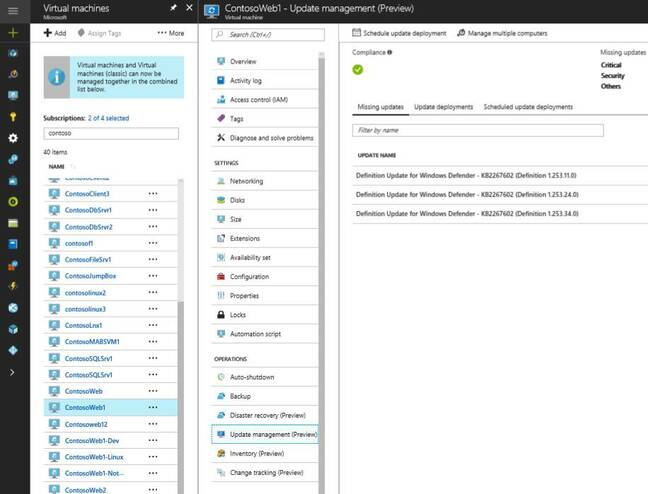Click the Diagnose and solve problems wrench icon
This screenshot has width=648, height=494.
pos(221,137)
